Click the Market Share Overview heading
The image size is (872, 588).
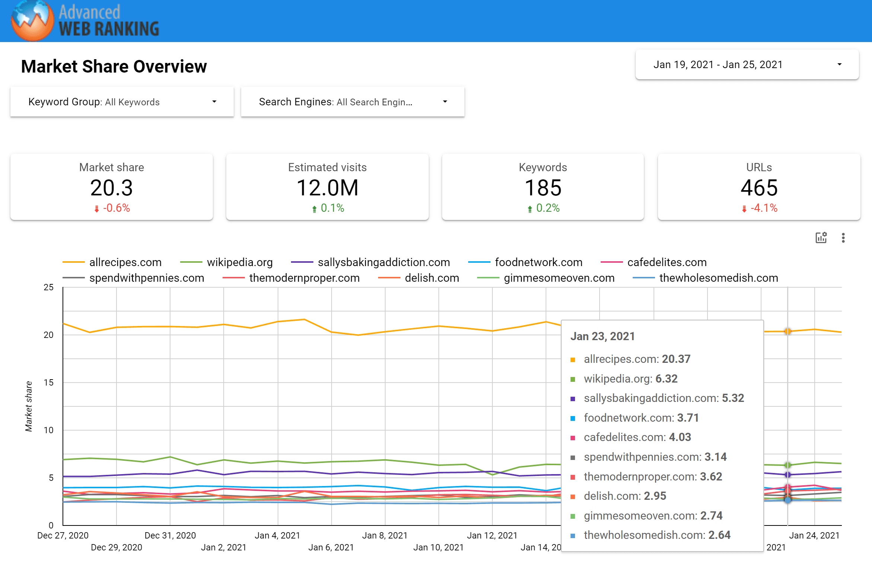point(114,66)
